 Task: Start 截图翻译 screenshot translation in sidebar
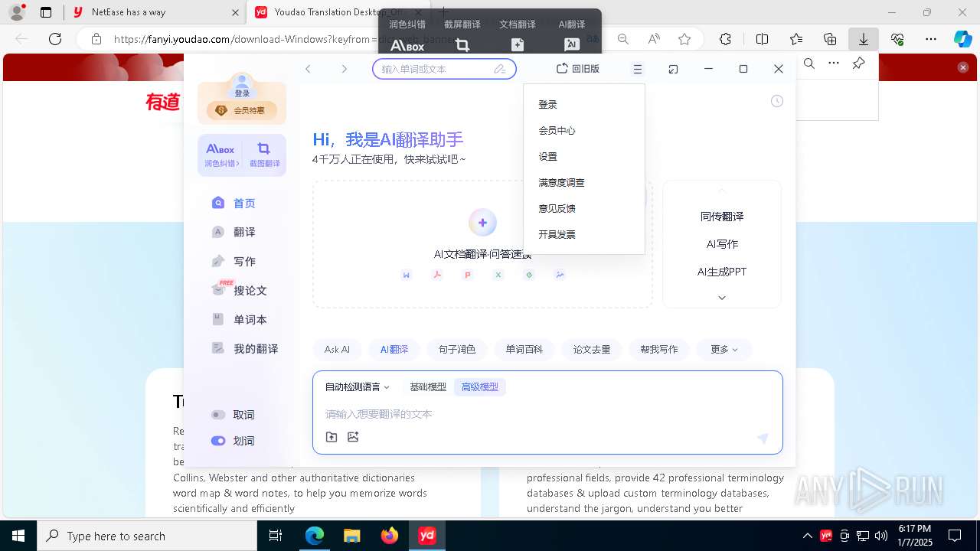point(264,155)
